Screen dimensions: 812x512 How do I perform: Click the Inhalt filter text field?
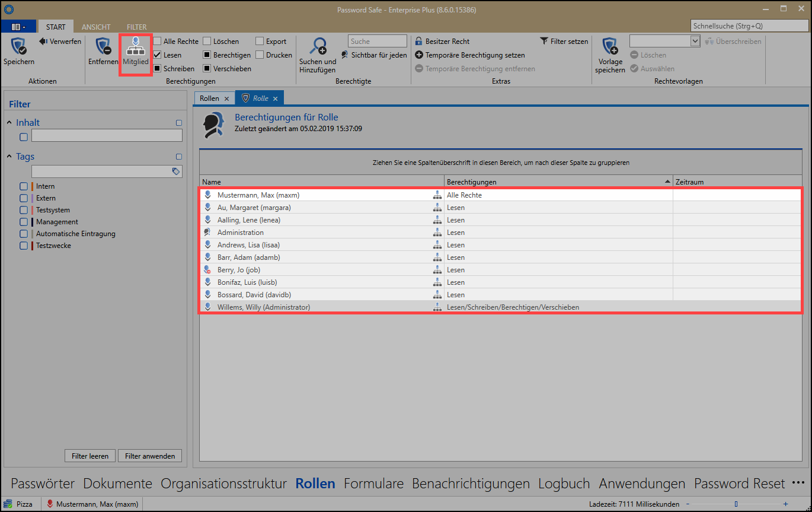pyautogui.click(x=107, y=136)
